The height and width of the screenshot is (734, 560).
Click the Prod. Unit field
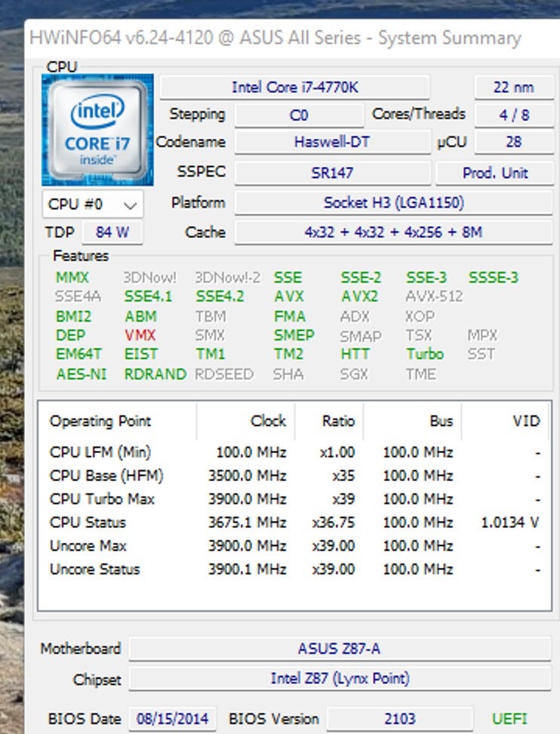point(495,173)
